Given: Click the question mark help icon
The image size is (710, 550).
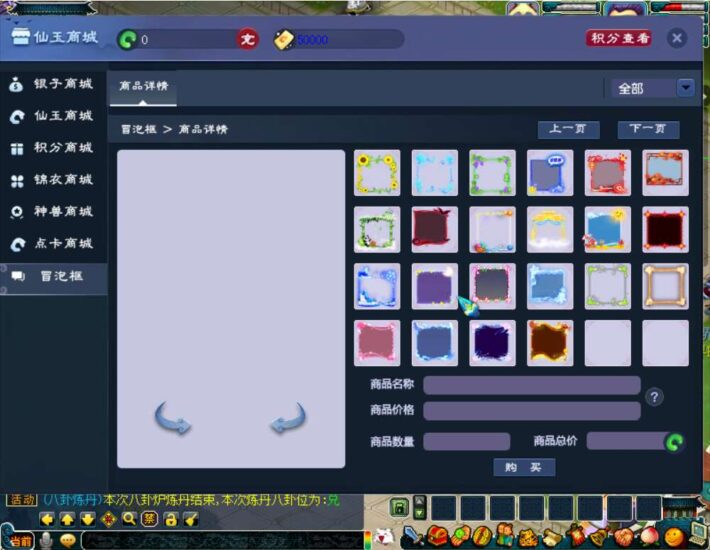Looking at the screenshot, I should tap(654, 397).
